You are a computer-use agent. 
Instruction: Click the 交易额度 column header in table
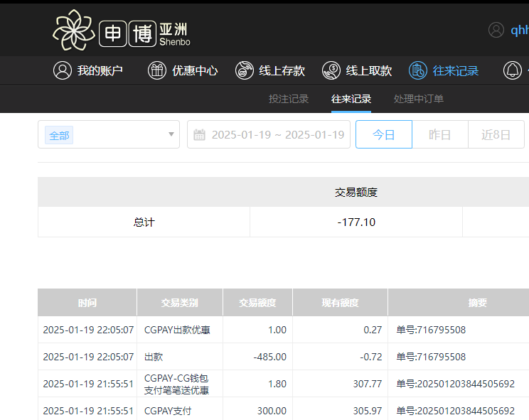coord(257,303)
